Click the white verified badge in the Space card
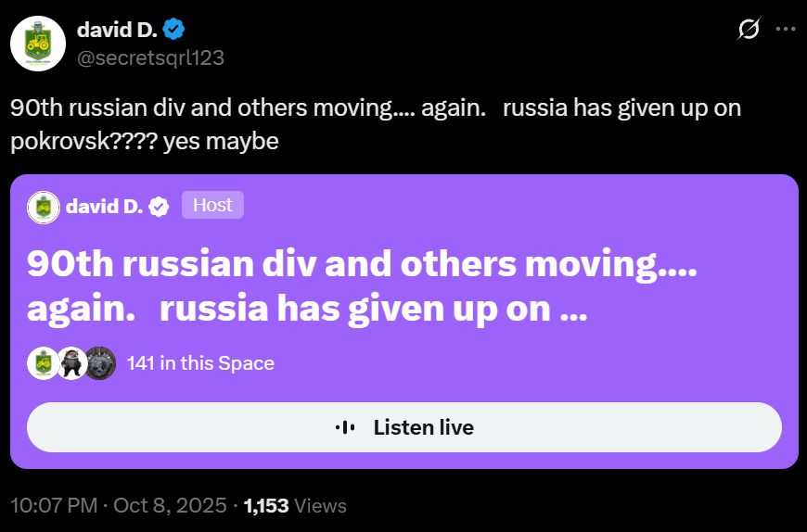807x532 pixels. coord(160,207)
